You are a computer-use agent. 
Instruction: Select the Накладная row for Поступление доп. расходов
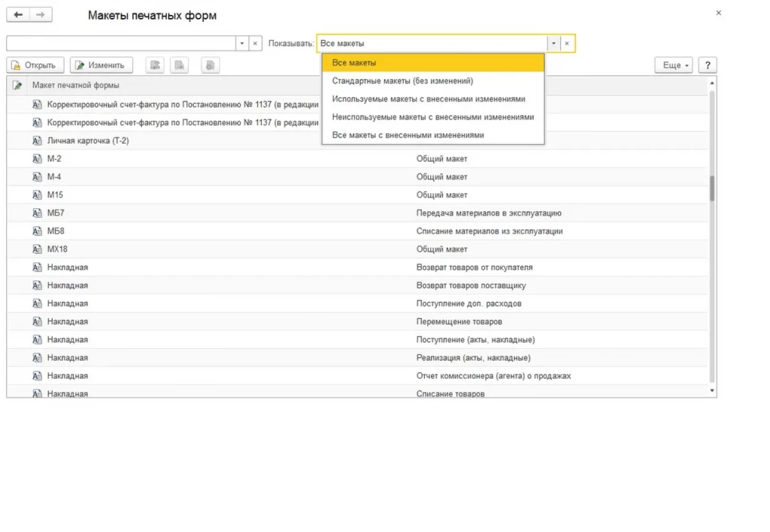tap(357, 304)
